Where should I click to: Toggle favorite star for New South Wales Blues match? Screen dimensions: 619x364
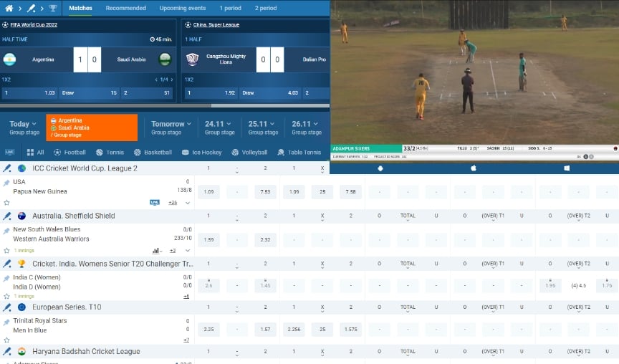click(6, 251)
